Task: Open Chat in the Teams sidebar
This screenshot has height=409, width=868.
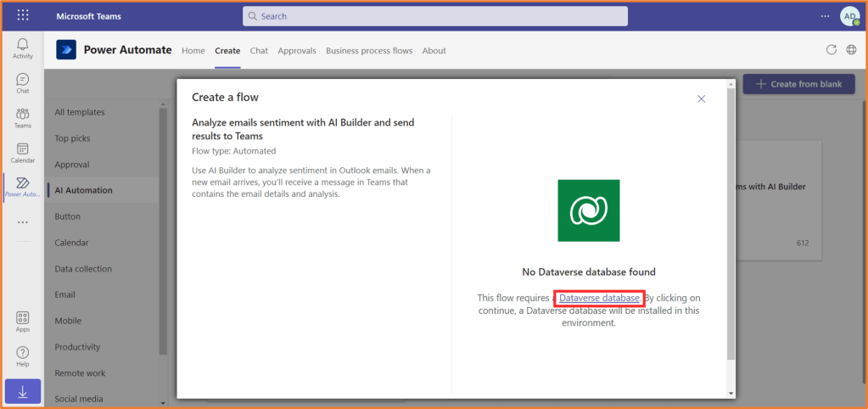Action: click(22, 83)
